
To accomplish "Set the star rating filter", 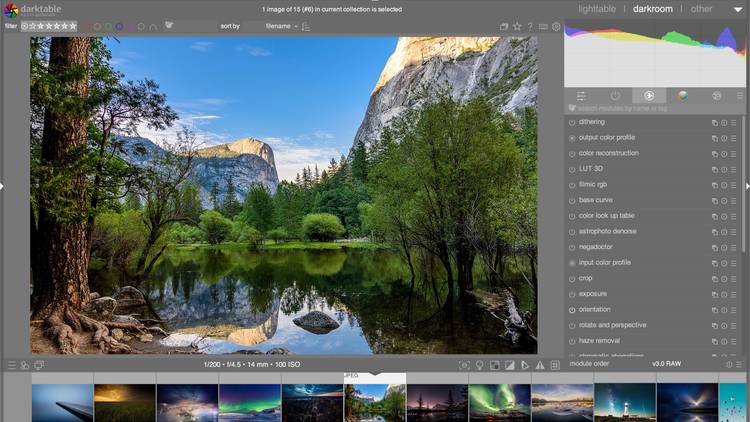I will [x=49, y=26].
